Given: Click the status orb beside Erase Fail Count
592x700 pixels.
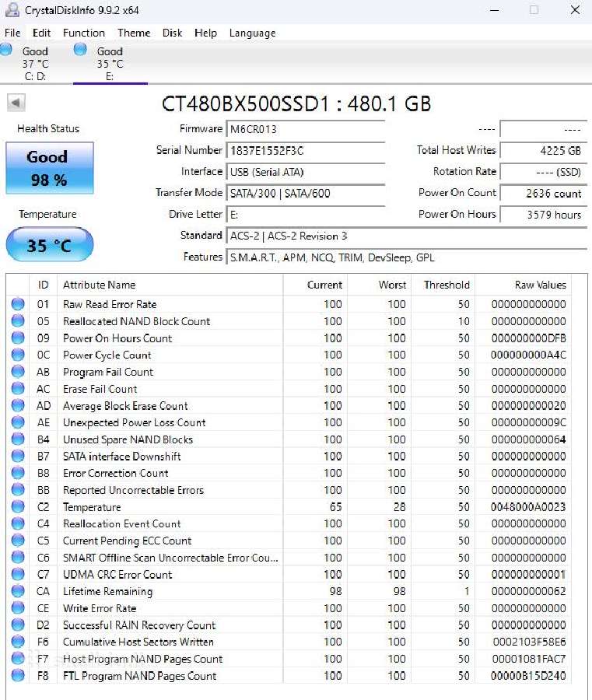Looking at the screenshot, I should (x=18, y=388).
